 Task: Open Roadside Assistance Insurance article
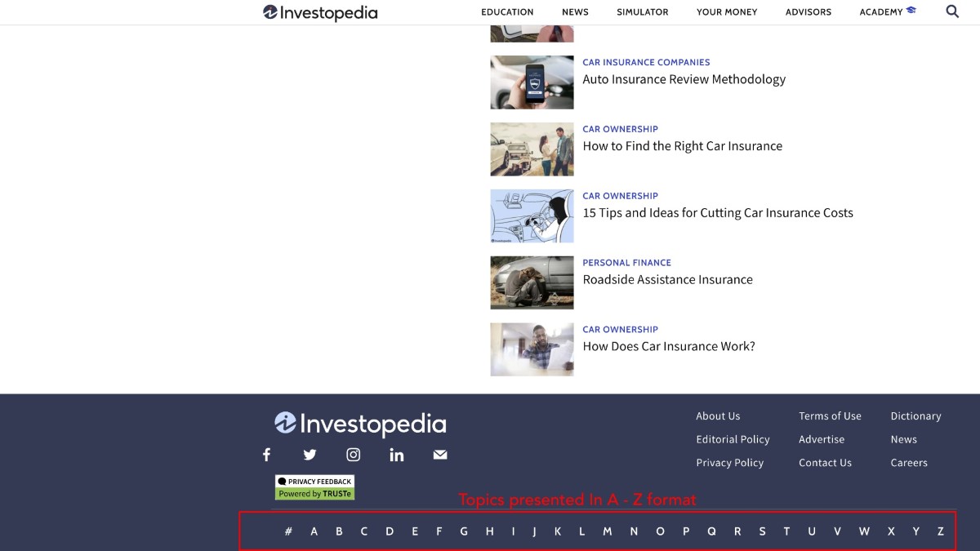(668, 280)
